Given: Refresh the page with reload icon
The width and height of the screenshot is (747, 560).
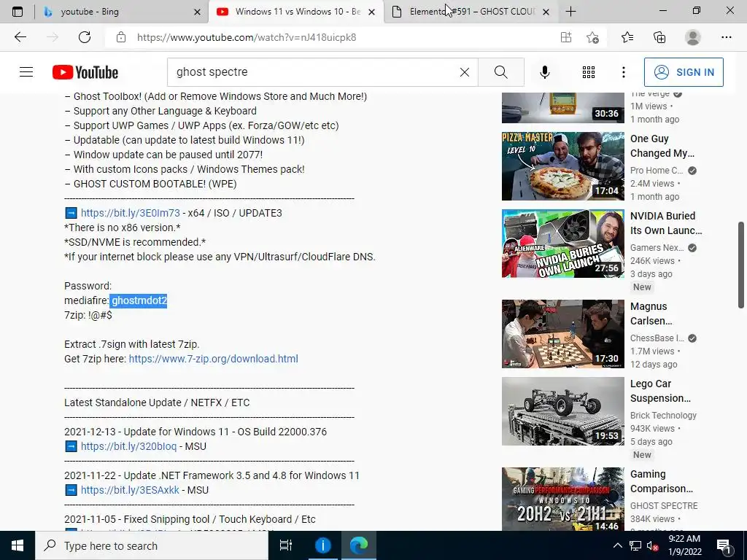Looking at the screenshot, I should (85, 37).
